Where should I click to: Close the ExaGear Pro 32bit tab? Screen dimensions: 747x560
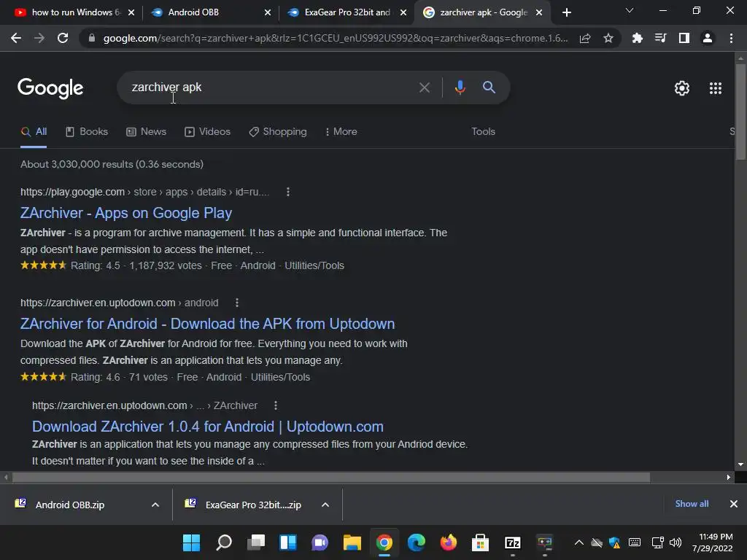pos(403,12)
